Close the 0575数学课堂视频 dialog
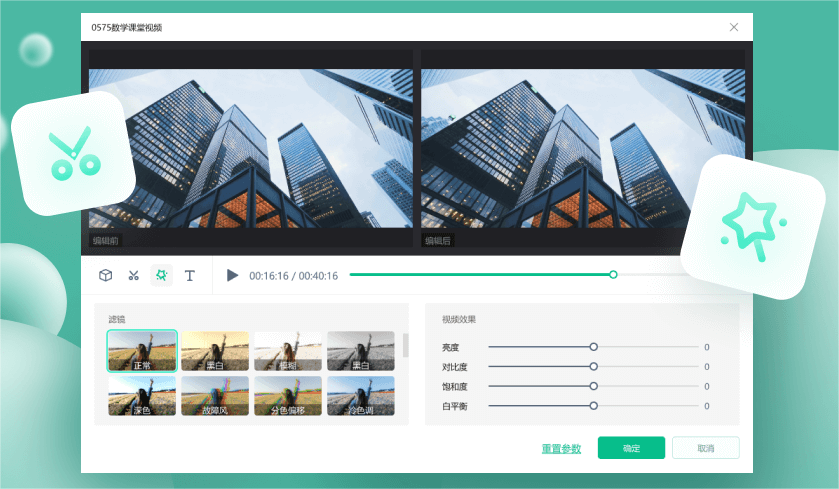The height and width of the screenshot is (489, 839). click(x=734, y=27)
